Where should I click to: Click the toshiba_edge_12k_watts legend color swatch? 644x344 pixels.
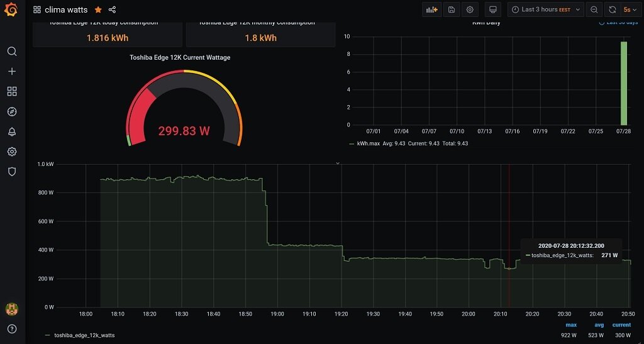tap(48, 335)
